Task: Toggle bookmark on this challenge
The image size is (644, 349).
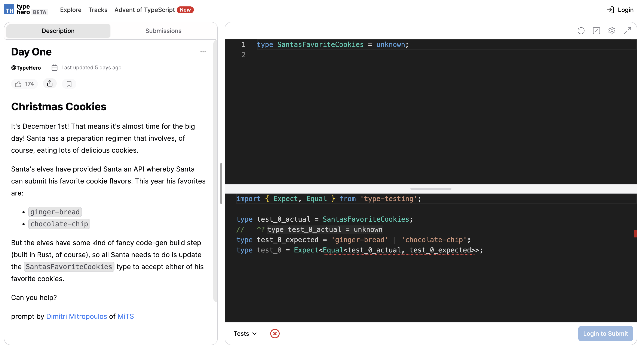Action: (69, 84)
